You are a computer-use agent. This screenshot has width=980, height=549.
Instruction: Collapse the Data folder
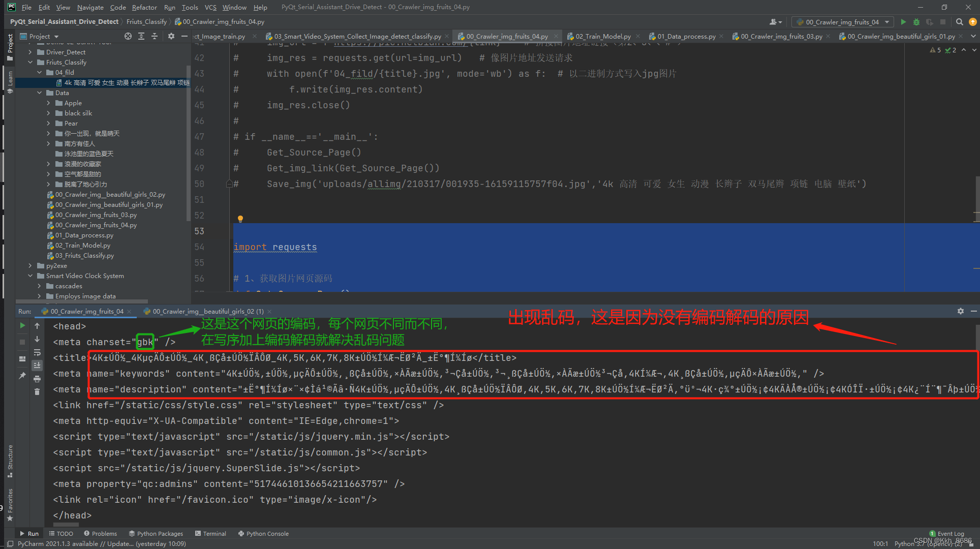(39, 93)
